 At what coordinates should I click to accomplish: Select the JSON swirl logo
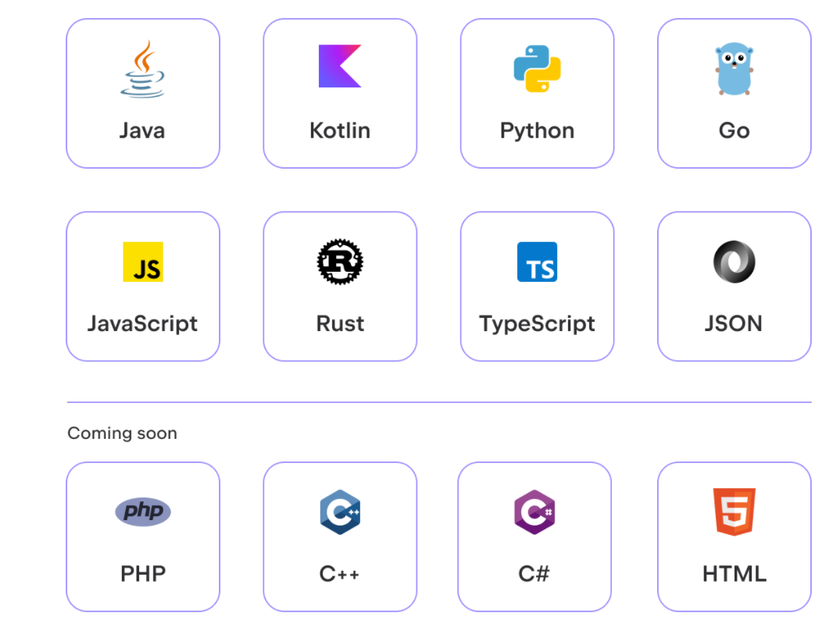734,262
